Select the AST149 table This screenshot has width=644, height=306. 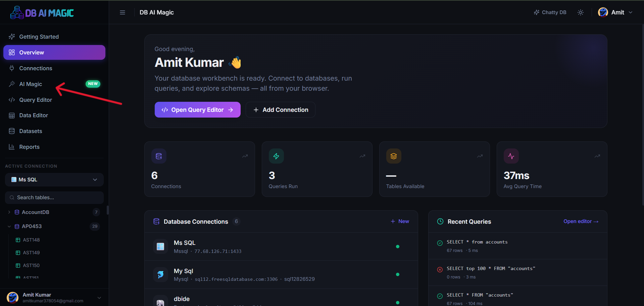tap(31, 253)
